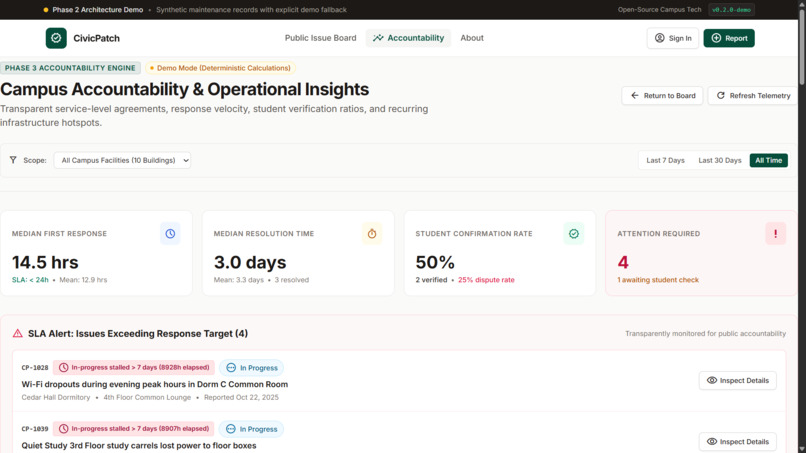
Task: Click the Reported Oct 22, 2025 text
Action: click(241, 397)
